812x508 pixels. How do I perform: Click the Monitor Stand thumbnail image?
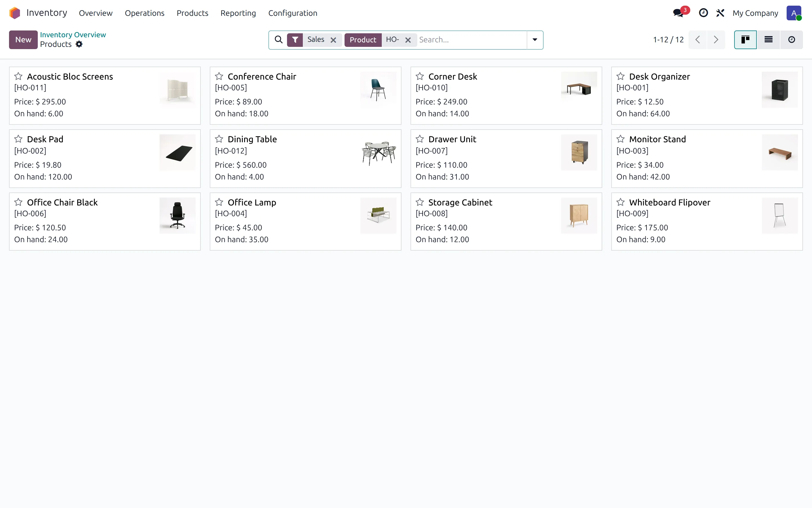click(x=780, y=152)
